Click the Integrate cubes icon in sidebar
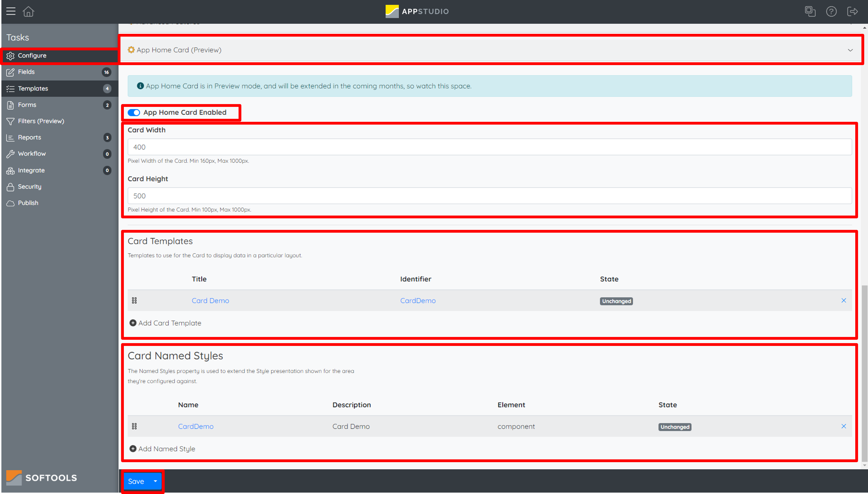The image size is (868, 494). click(11, 170)
